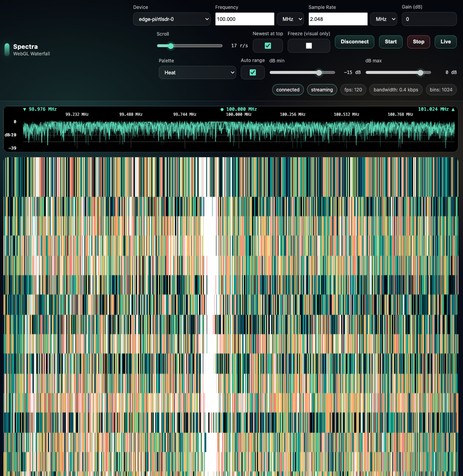
Task: Click the Spectra logo icon
Action: click(x=7, y=50)
